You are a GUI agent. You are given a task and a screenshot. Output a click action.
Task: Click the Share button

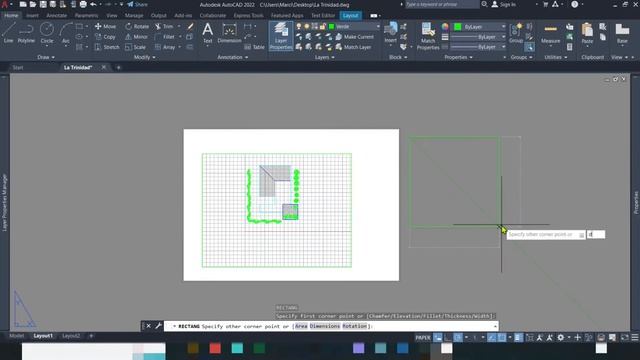[x=137, y=4]
